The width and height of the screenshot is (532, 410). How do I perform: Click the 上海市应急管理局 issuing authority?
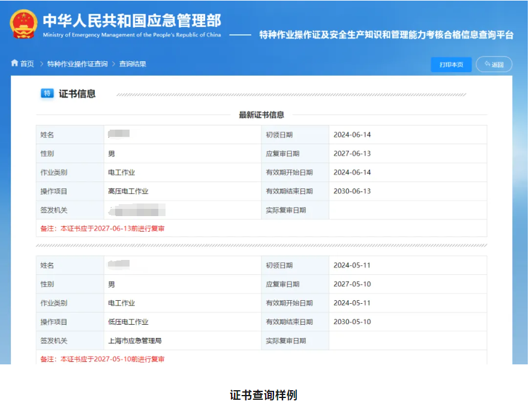(x=134, y=341)
